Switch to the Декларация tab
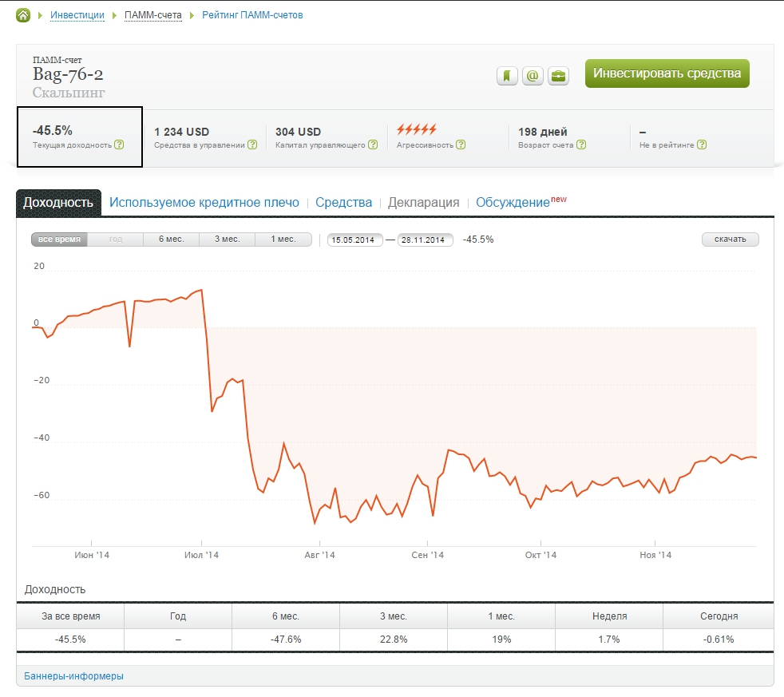784x697 pixels. click(x=423, y=203)
